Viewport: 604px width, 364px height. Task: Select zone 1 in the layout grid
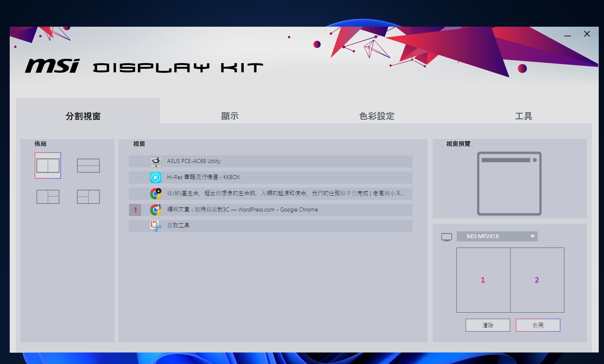[x=483, y=280]
